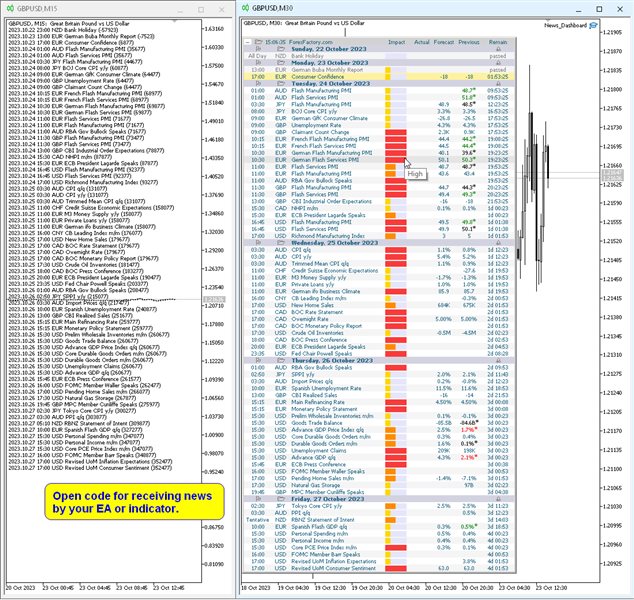This screenshot has width=634, height=600.
Task: Click the Impact column header
Action: click(396, 42)
